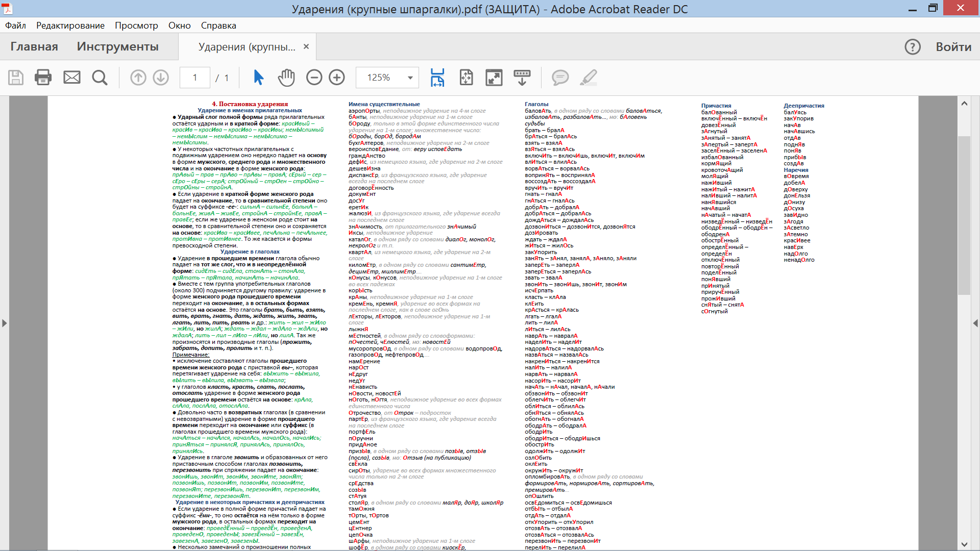Click the word 'договорЁнность'

371,188
